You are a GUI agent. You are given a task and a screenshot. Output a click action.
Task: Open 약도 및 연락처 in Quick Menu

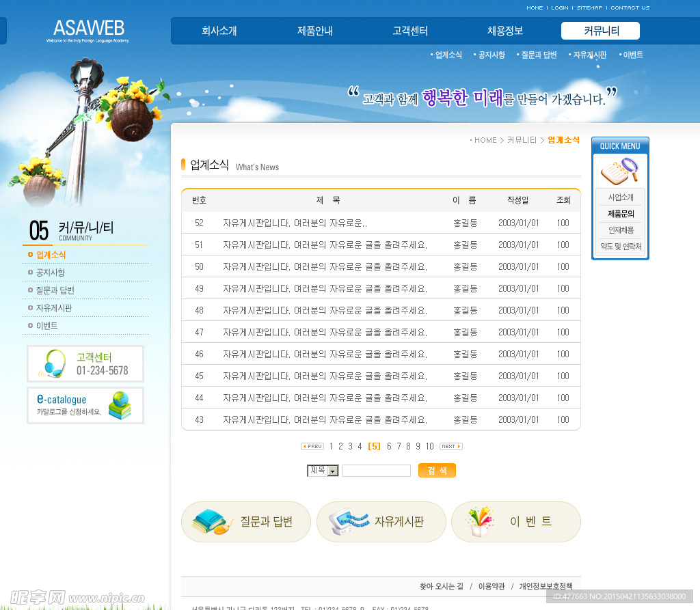pos(621,247)
